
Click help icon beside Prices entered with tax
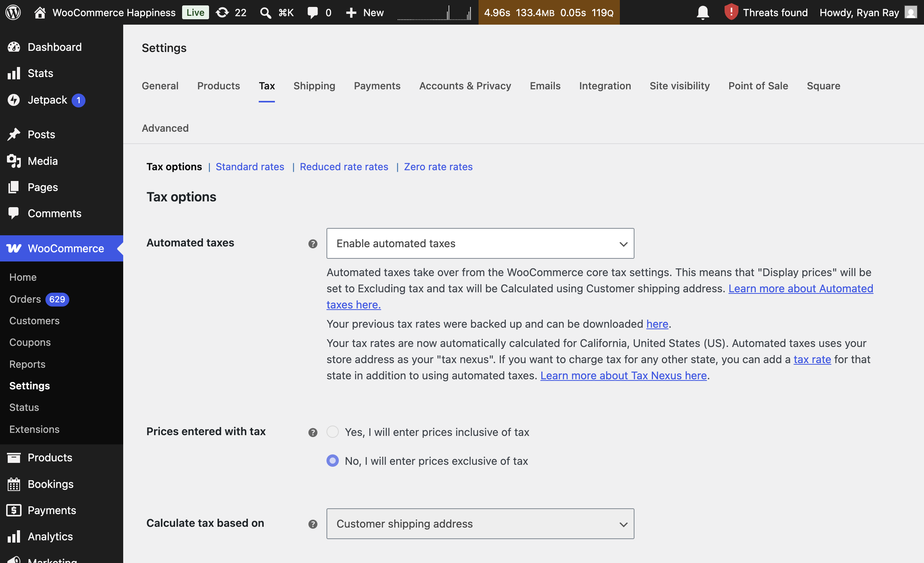click(x=313, y=432)
